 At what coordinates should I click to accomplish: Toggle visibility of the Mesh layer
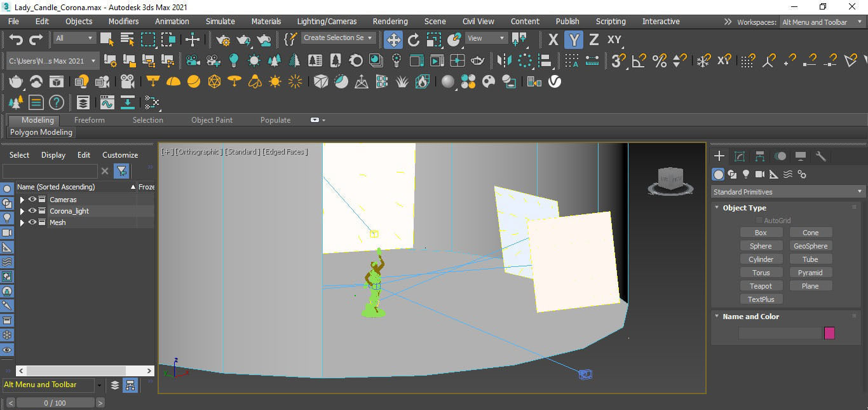coord(32,222)
